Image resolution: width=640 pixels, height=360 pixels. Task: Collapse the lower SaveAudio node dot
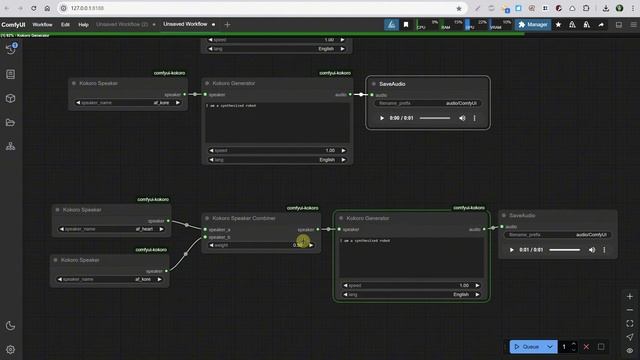pyautogui.click(x=504, y=216)
